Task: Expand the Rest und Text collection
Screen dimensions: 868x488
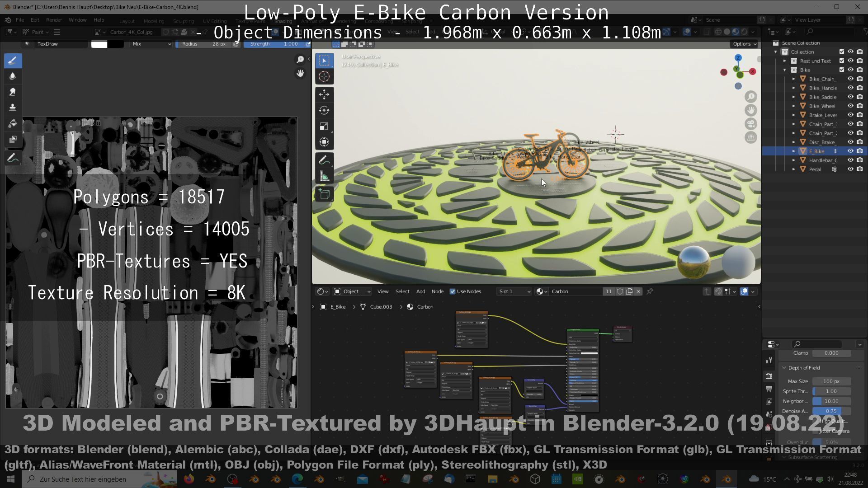Action: tap(785, 61)
